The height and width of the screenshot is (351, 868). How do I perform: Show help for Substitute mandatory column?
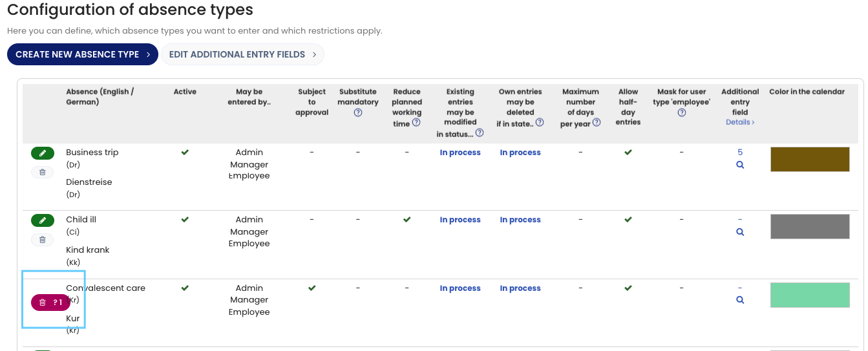357,112
